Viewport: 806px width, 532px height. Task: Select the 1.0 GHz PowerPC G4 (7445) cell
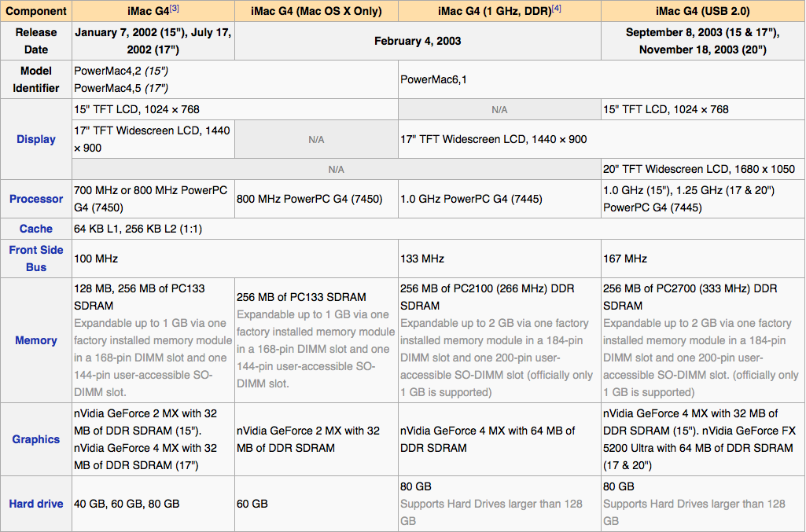(x=499, y=199)
